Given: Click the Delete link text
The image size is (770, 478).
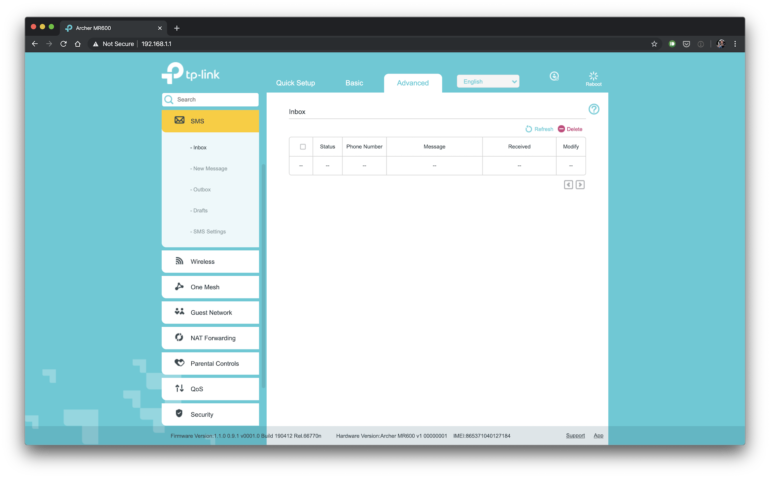Looking at the screenshot, I should (x=574, y=129).
